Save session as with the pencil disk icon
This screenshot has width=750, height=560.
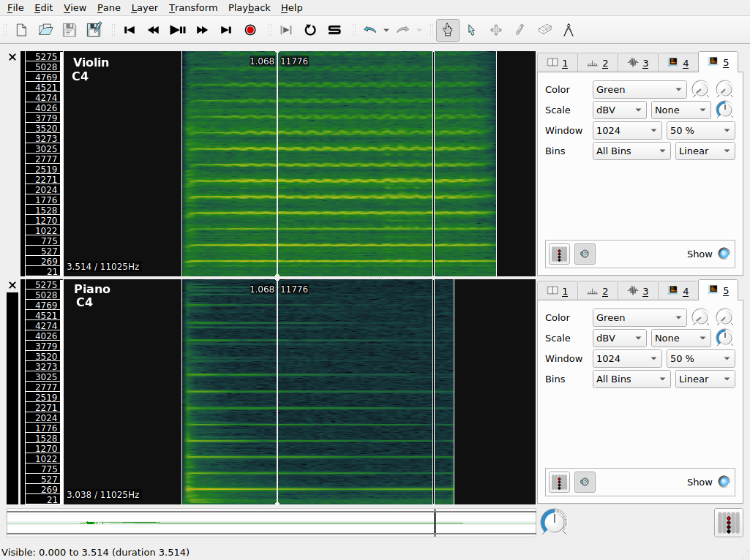coord(94,30)
